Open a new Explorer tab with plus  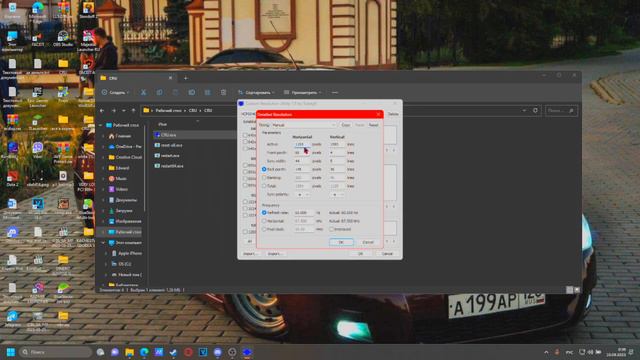pyautogui.click(x=185, y=78)
